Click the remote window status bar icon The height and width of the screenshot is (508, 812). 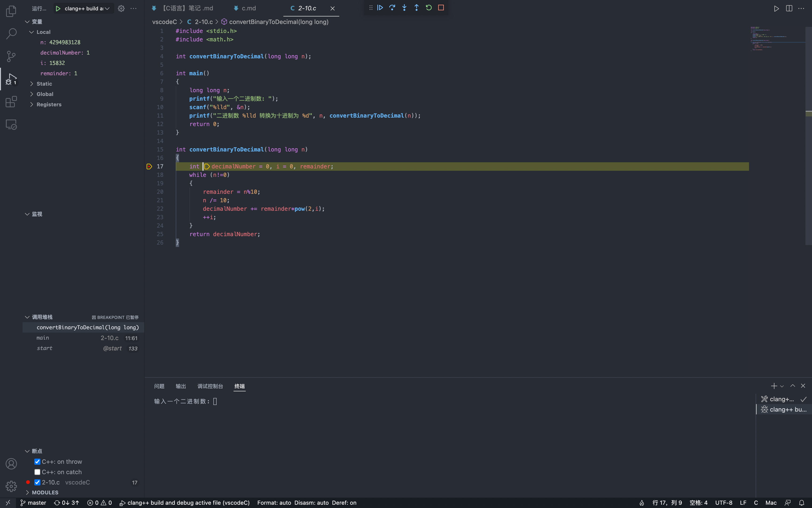tap(8, 503)
